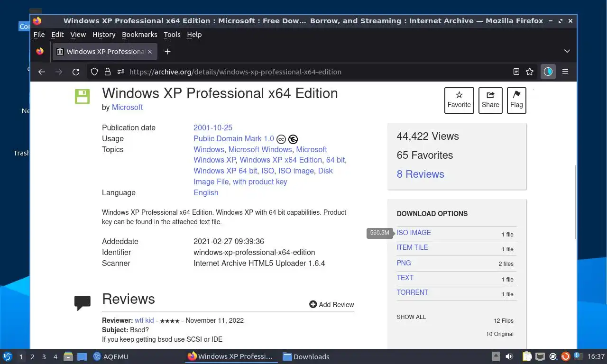The height and width of the screenshot is (364, 607).
Task: Open publication date 2001-10-25 link
Action: click(x=213, y=128)
